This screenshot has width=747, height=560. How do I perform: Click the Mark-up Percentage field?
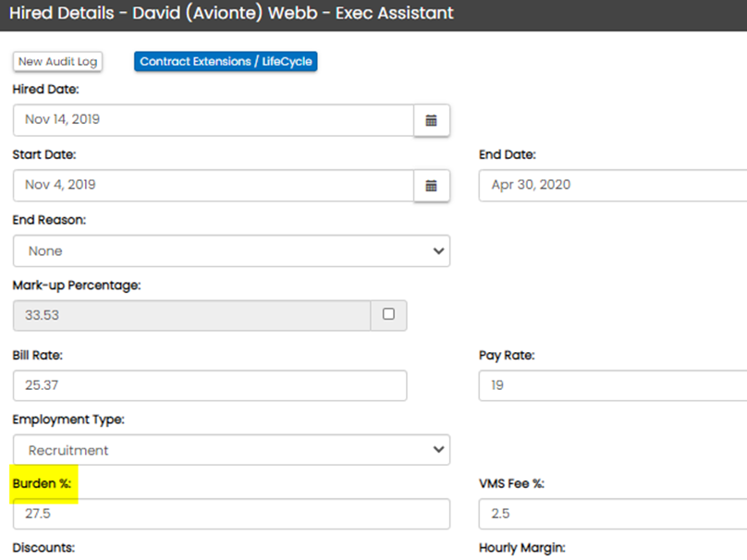[192, 315]
